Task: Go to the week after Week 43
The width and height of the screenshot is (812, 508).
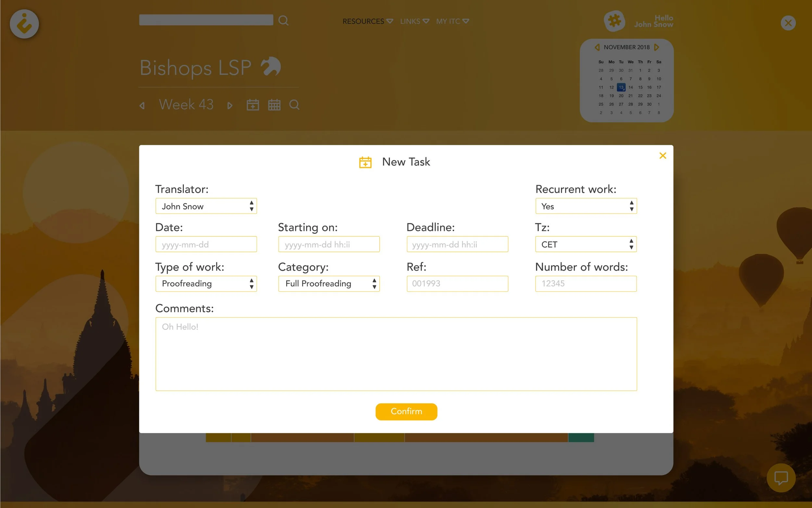Action: click(x=230, y=106)
